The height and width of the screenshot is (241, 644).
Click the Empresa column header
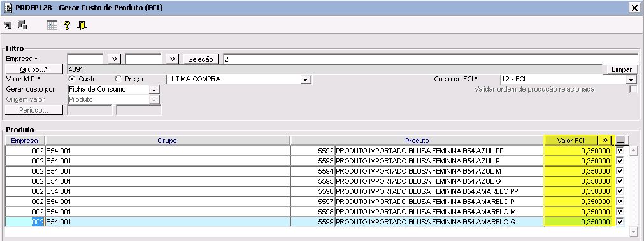tap(25, 141)
